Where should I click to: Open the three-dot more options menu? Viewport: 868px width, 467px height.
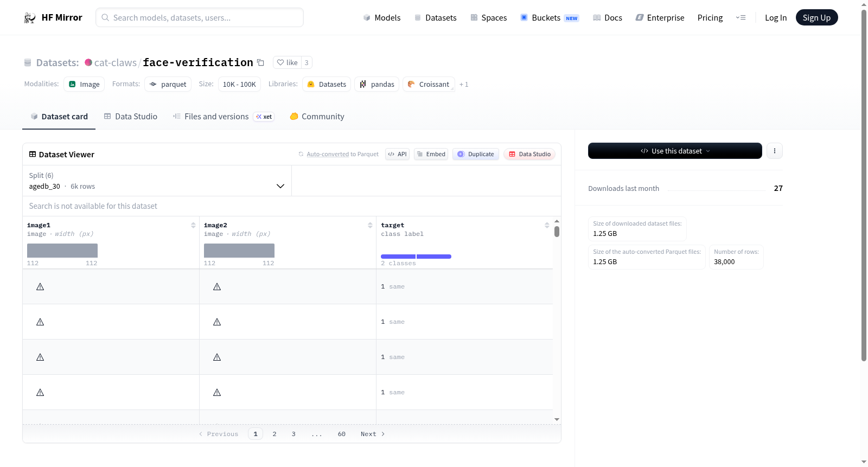pyautogui.click(x=775, y=151)
